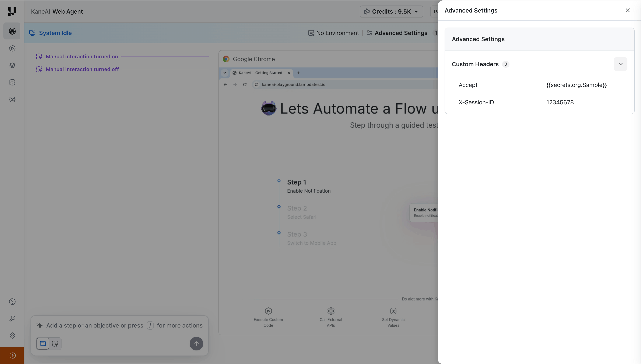
Task: Click the orange upgrade arrow icon
Action: [x=12, y=356]
